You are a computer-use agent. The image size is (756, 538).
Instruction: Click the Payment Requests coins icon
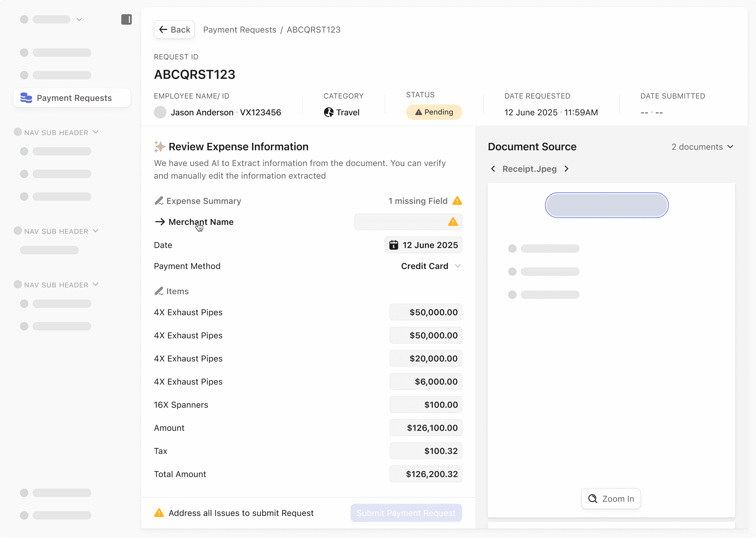[26, 98]
